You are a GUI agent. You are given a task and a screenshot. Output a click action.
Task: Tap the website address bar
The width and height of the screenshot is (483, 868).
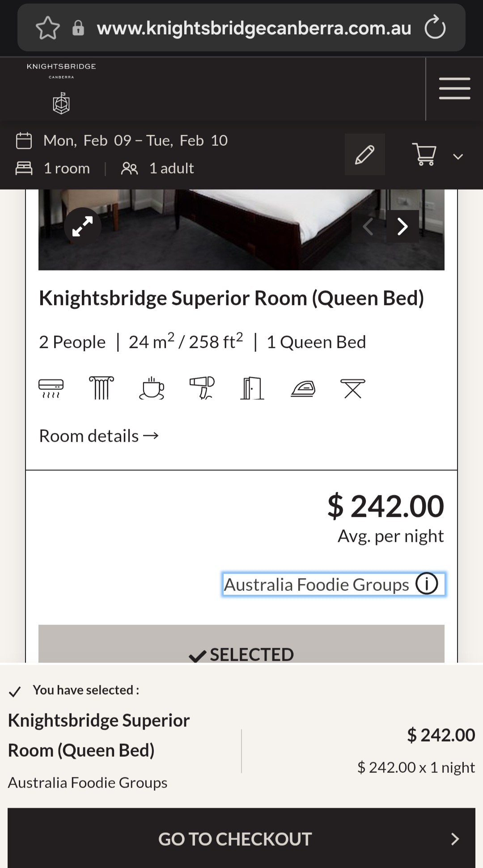(x=254, y=28)
